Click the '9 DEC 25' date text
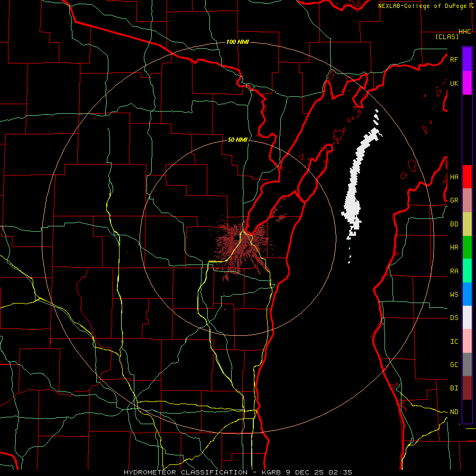The width and height of the screenshot is (476, 476). (304, 472)
